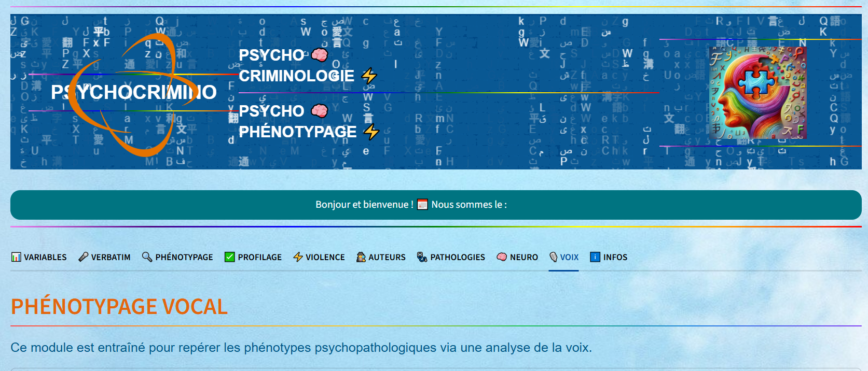Open the VARIABLES tab
The image size is (868, 371).
45,257
